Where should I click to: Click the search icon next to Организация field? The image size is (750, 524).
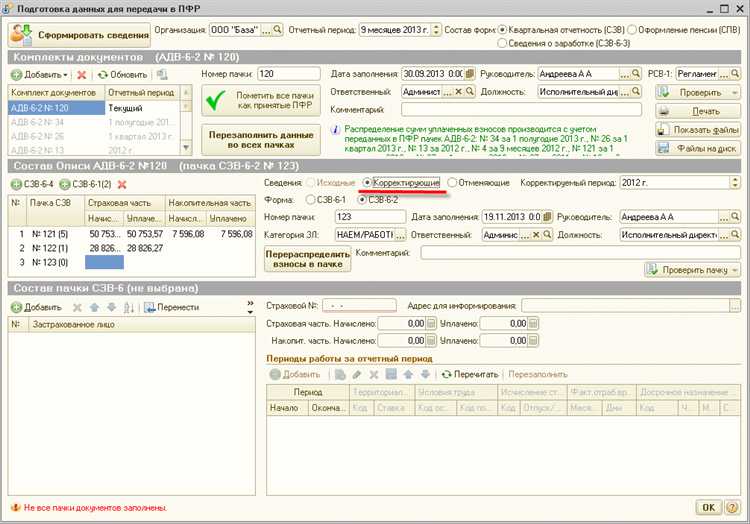[x=279, y=30]
